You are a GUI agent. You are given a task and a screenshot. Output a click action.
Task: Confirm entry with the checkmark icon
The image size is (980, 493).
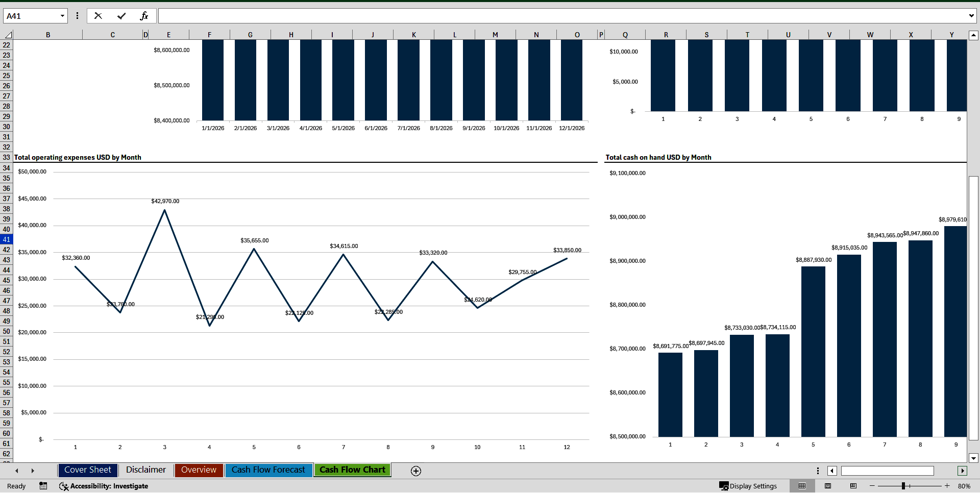click(x=121, y=15)
